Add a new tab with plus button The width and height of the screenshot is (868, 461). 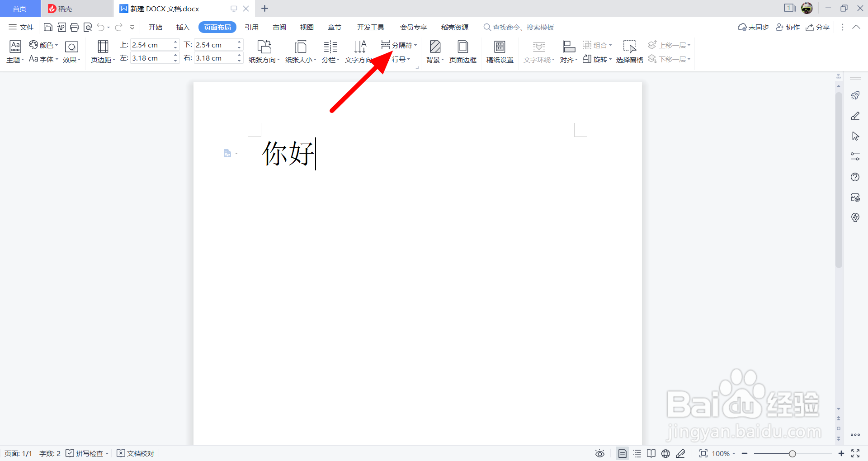pos(264,9)
